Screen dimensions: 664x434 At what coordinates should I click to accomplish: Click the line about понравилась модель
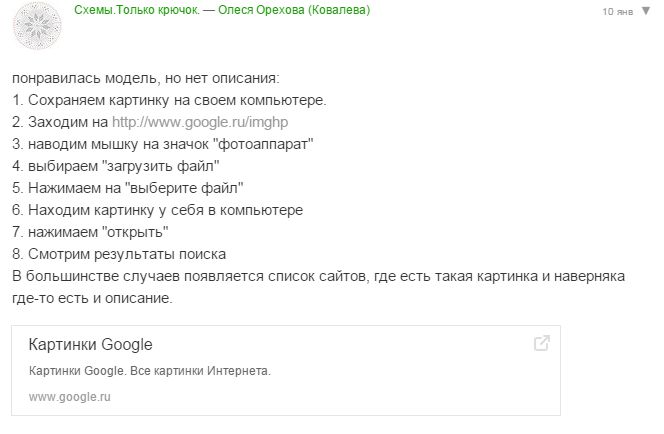pyautogui.click(x=146, y=78)
